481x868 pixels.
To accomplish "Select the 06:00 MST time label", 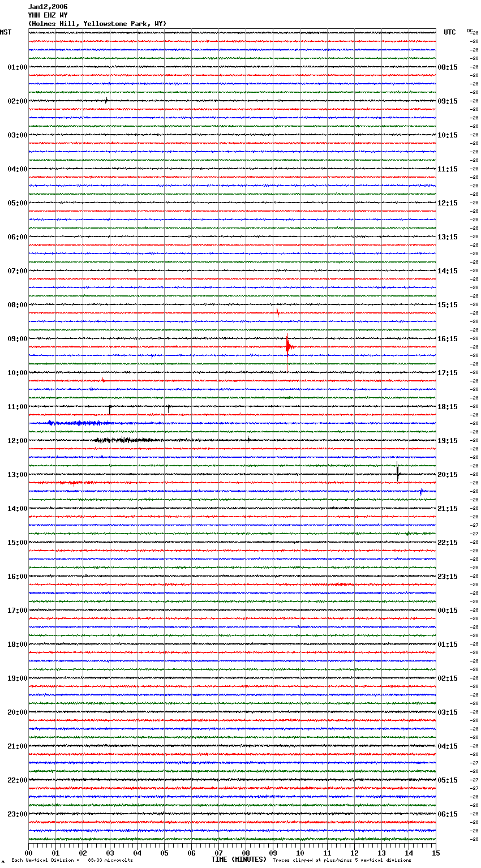I will [x=17, y=237].
